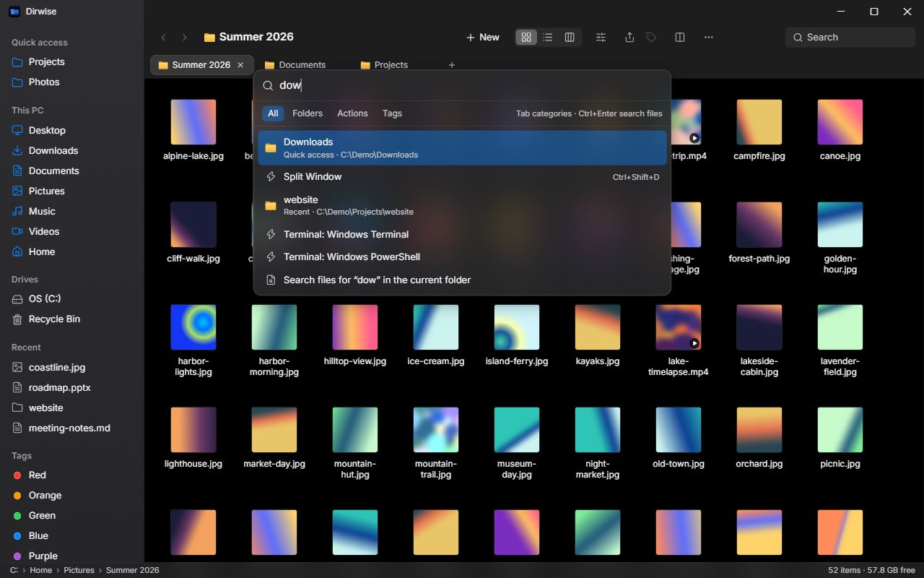Switch to the Projects tab
Screen dimensions: 924x578
pos(384,65)
